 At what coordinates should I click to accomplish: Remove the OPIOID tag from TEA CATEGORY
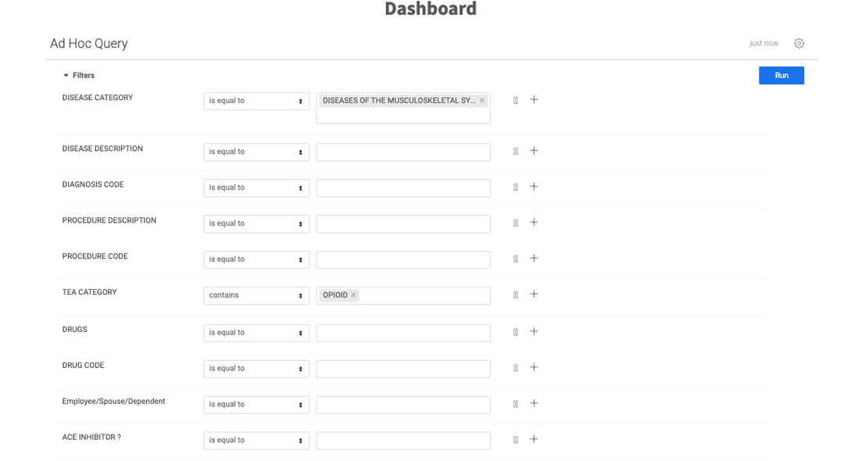pyautogui.click(x=353, y=295)
